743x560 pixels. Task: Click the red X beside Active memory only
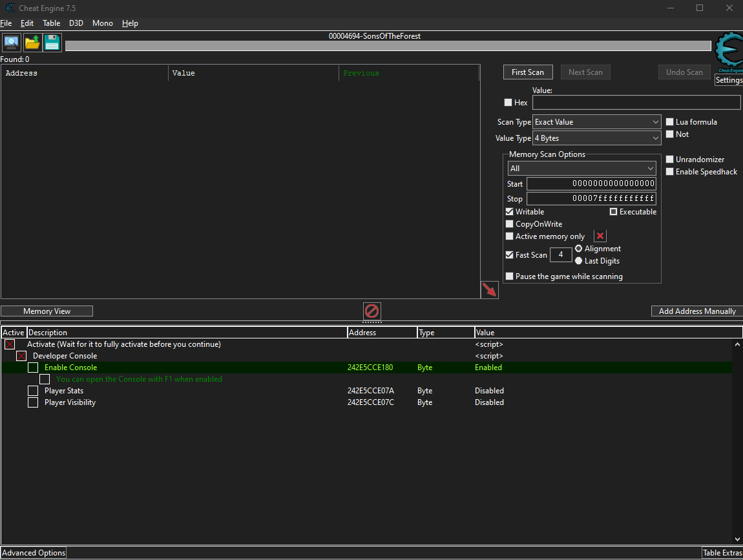(x=600, y=236)
